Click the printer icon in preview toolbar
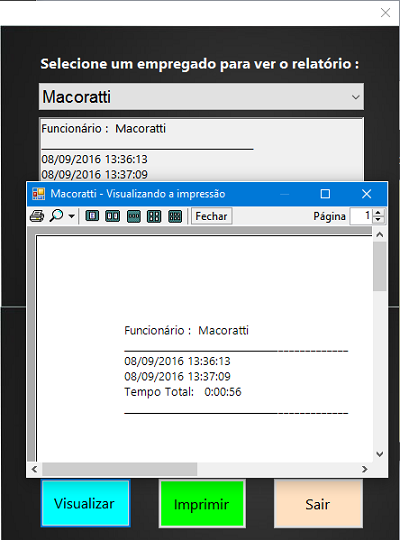 (37, 216)
